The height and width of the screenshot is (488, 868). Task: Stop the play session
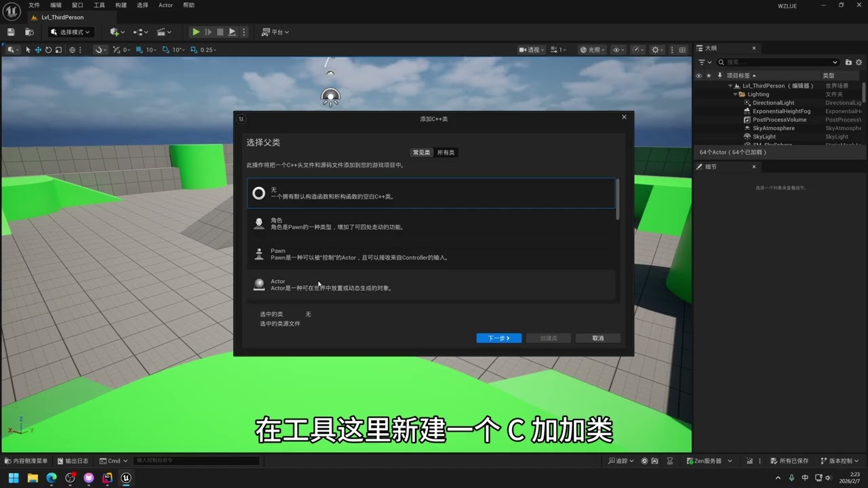220,32
